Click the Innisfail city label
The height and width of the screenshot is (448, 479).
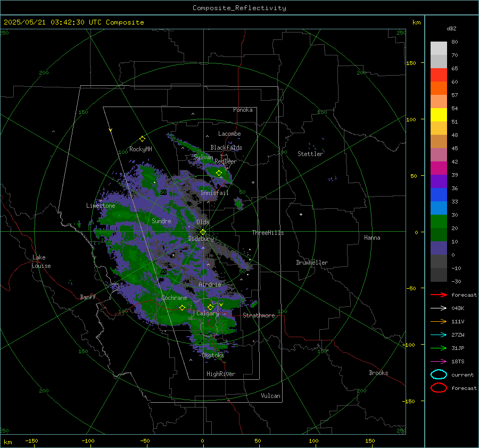[214, 193]
